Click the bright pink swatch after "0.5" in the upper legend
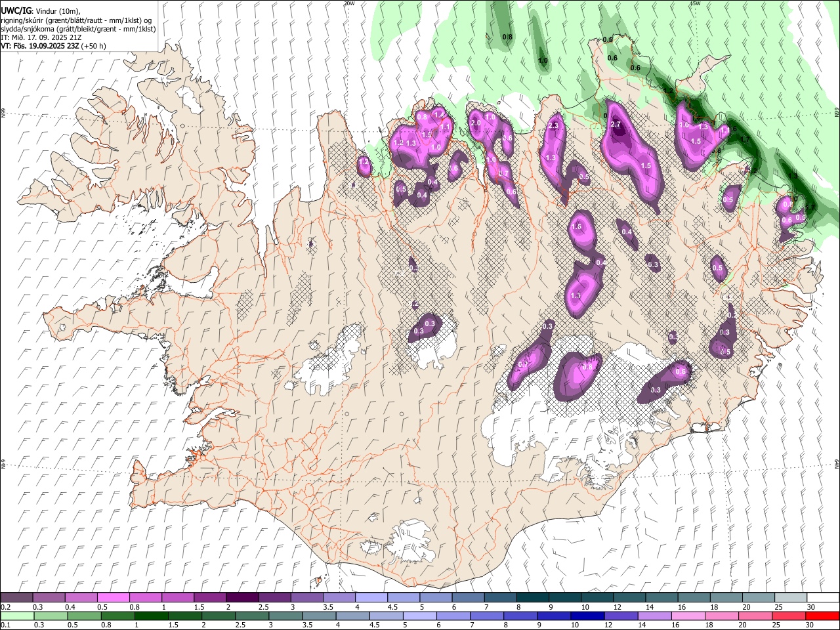 pyautogui.click(x=113, y=598)
